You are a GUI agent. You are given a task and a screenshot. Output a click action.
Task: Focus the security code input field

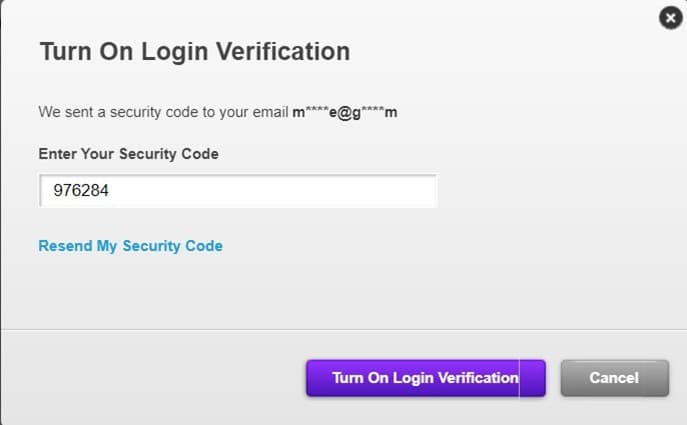point(238,191)
